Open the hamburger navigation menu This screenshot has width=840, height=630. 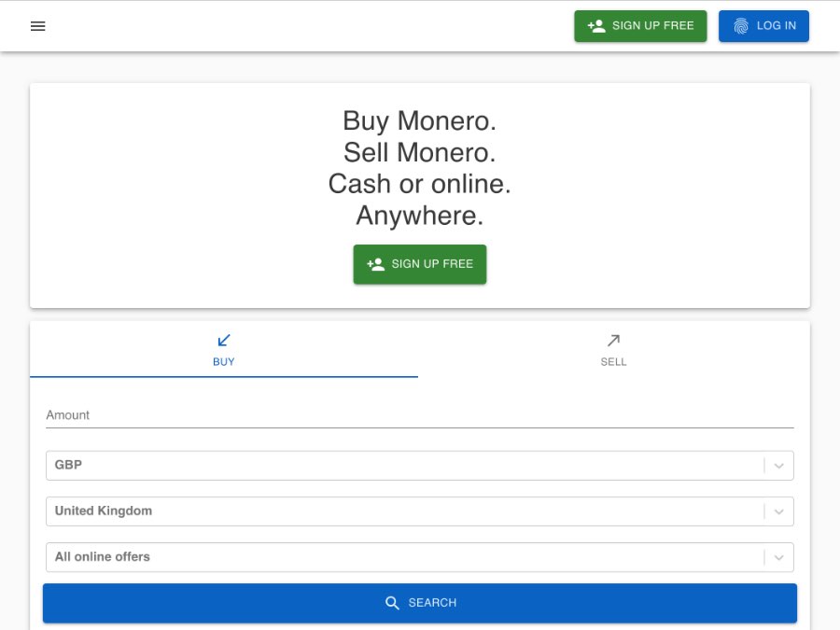click(x=37, y=26)
